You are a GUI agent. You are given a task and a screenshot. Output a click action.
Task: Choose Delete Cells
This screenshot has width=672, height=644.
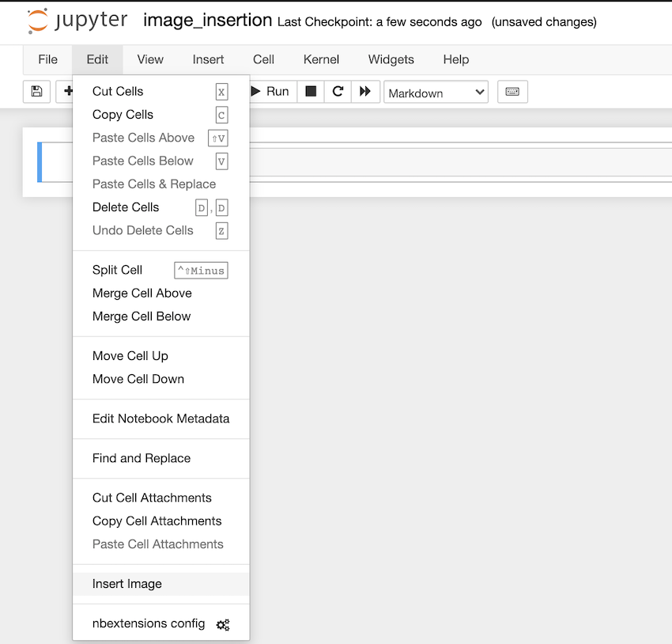pos(160,207)
